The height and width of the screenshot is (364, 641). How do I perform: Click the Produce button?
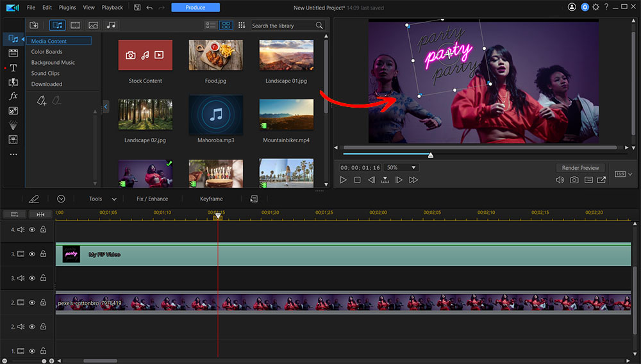196,8
